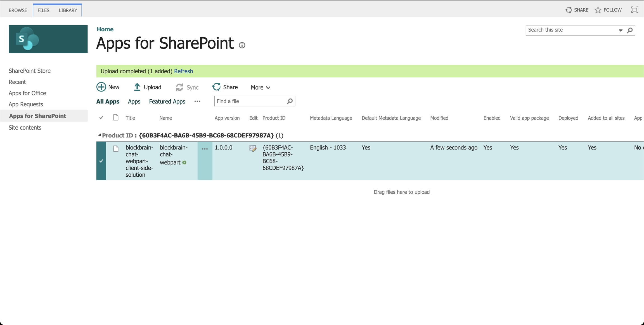This screenshot has height=325, width=644.
Task: Open the More dropdown menu
Action: pos(260,87)
